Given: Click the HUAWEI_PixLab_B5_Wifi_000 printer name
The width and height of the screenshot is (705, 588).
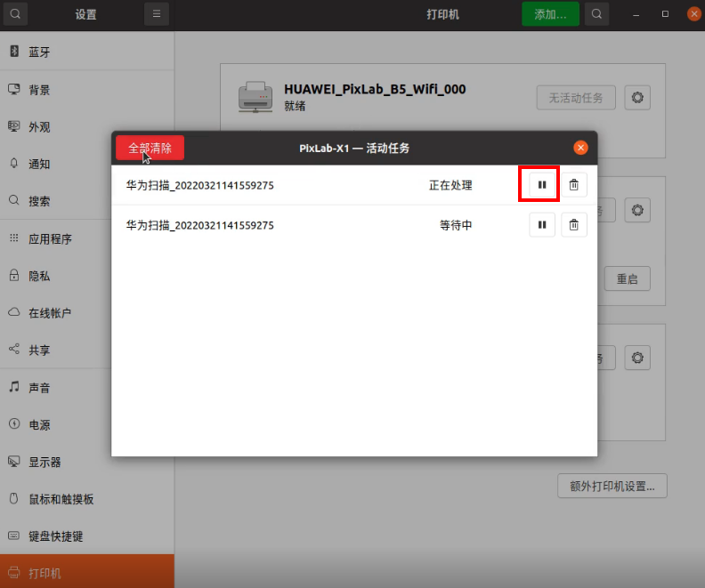Looking at the screenshot, I should 375,89.
